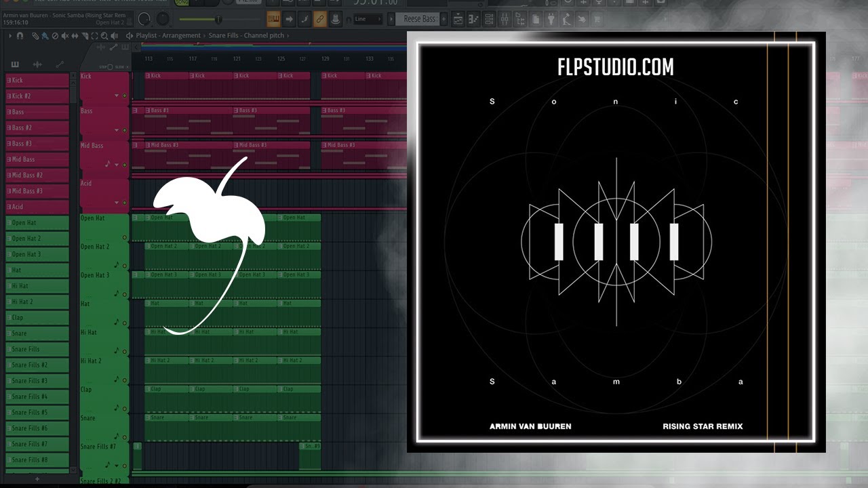Open the Channel rack from the toolbar
The width and height of the screenshot is (868, 488).
pyautogui.click(x=489, y=19)
